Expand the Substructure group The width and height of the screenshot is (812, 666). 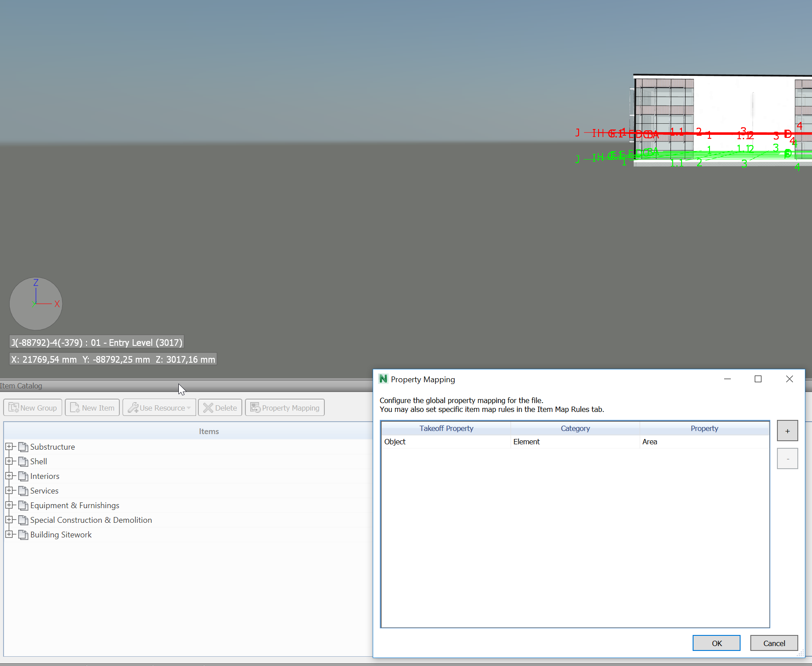click(10, 447)
